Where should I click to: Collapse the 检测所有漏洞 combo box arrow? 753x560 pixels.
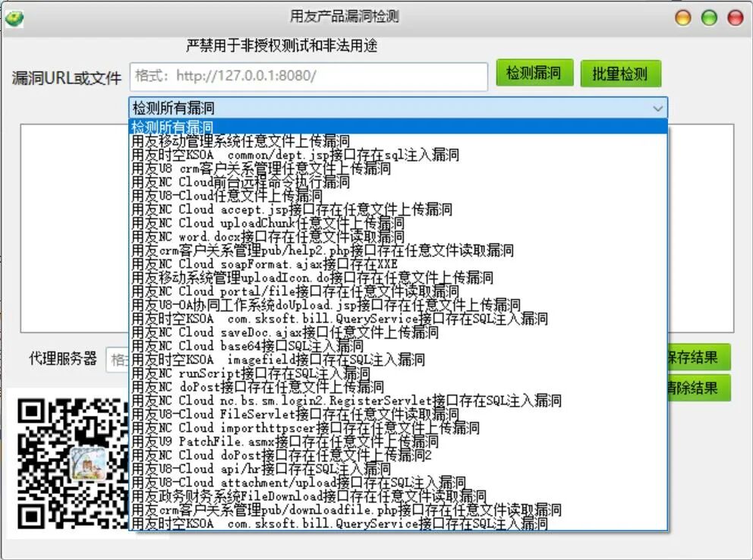(x=657, y=109)
